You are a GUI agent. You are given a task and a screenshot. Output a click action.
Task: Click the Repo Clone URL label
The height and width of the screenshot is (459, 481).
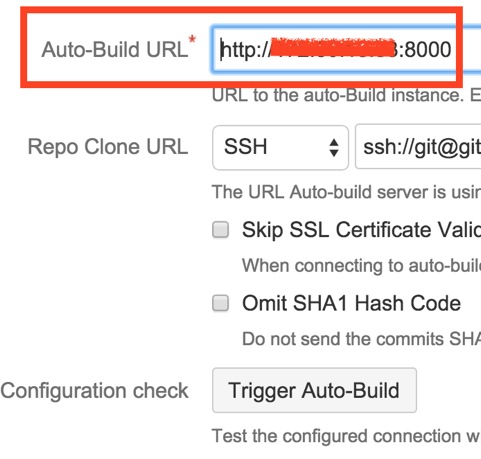click(x=108, y=147)
